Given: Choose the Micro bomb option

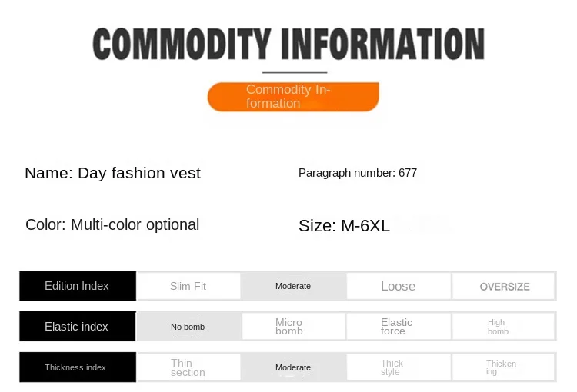Looking at the screenshot, I should point(293,327).
